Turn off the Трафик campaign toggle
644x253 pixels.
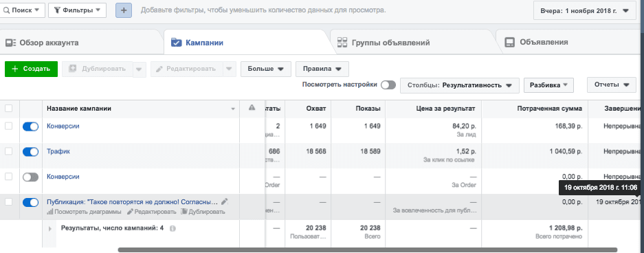pyautogui.click(x=30, y=152)
